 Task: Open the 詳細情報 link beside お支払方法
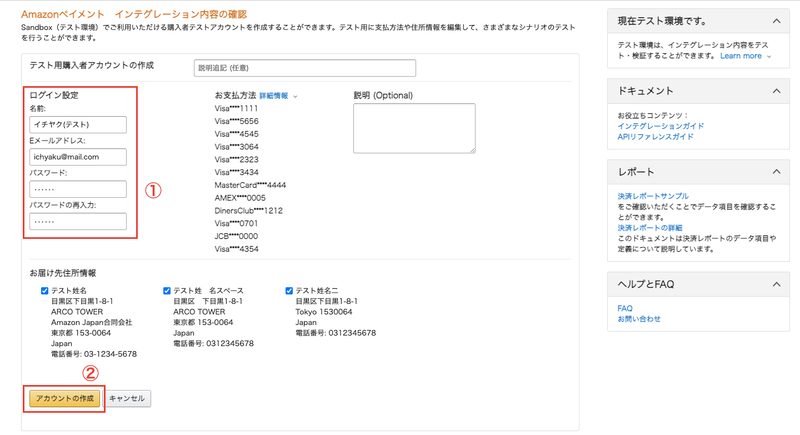click(273, 96)
